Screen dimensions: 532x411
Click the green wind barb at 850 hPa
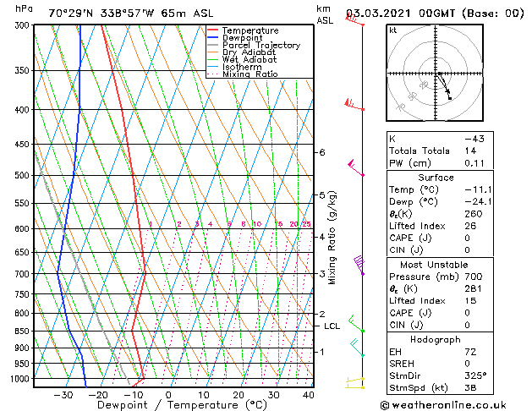pyautogui.click(x=356, y=324)
